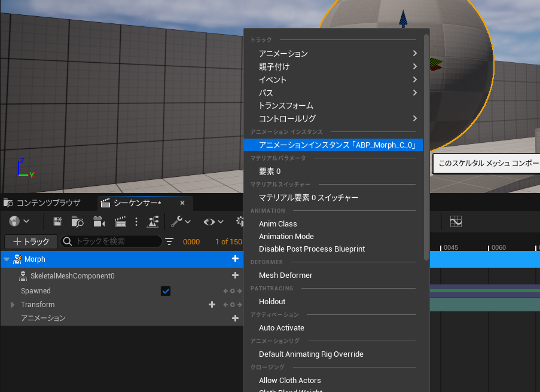Click the browse to sequence folder icon
This screenshot has height=392, width=540.
click(78, 222)
